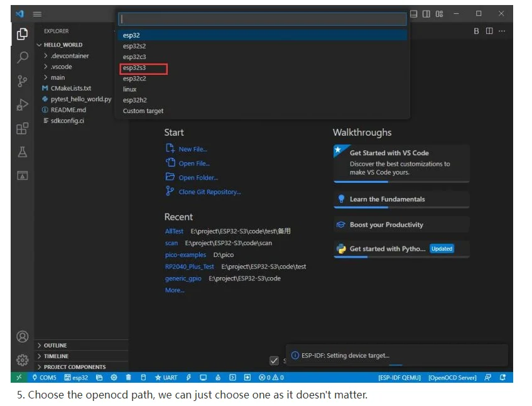
Task: Run full clean trash icon
Action: 128,378
